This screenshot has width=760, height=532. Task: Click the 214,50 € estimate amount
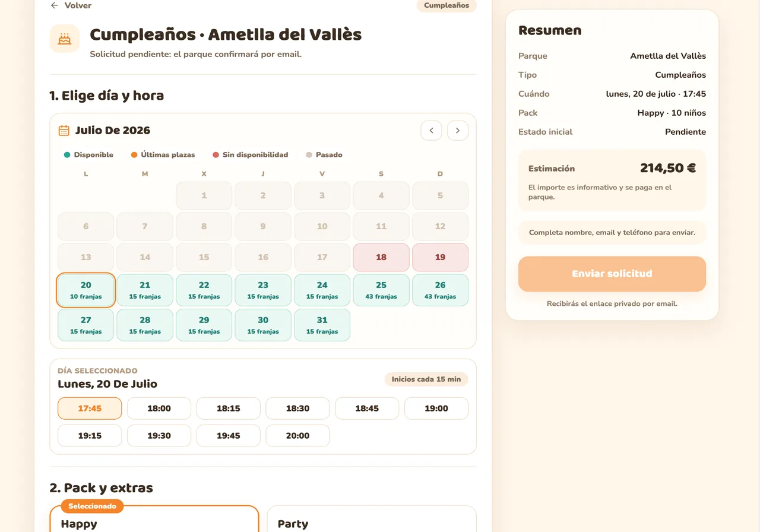tap(668, 168)
